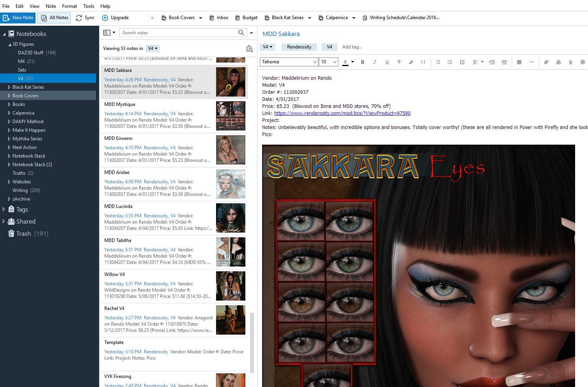Click the shortcuts star icon
This screenshot has width=588, height=387.
click(x=152, y=18)
